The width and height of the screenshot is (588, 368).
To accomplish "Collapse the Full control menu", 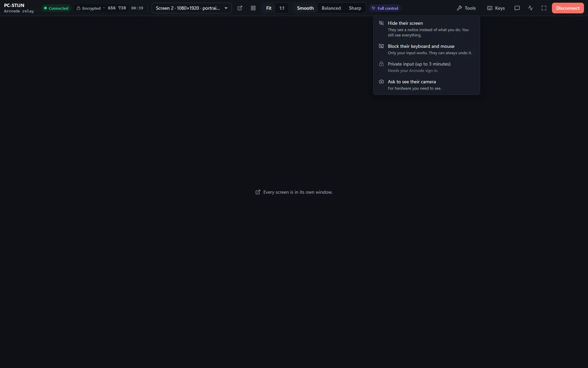I will pyautogui.click(x=385, y=8).
